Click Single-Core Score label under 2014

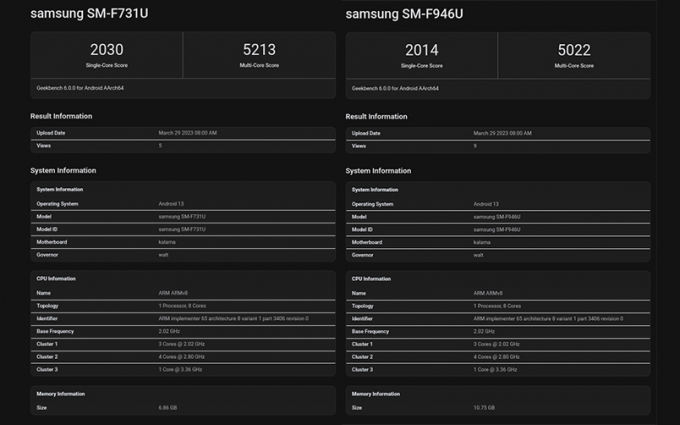(x=422, y=65)
